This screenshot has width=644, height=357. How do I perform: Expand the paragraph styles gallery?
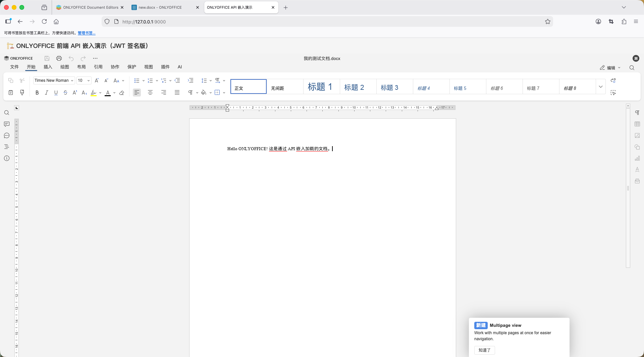tap(601, 87)
